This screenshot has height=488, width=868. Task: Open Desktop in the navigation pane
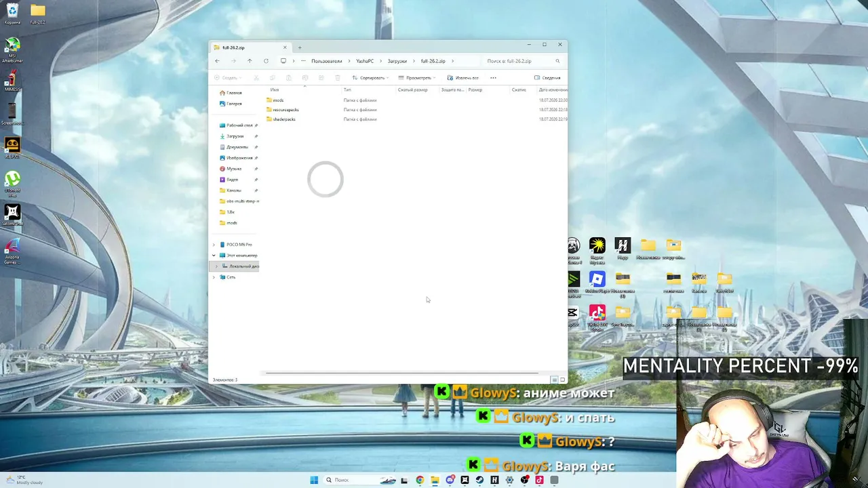click(236, 125)
